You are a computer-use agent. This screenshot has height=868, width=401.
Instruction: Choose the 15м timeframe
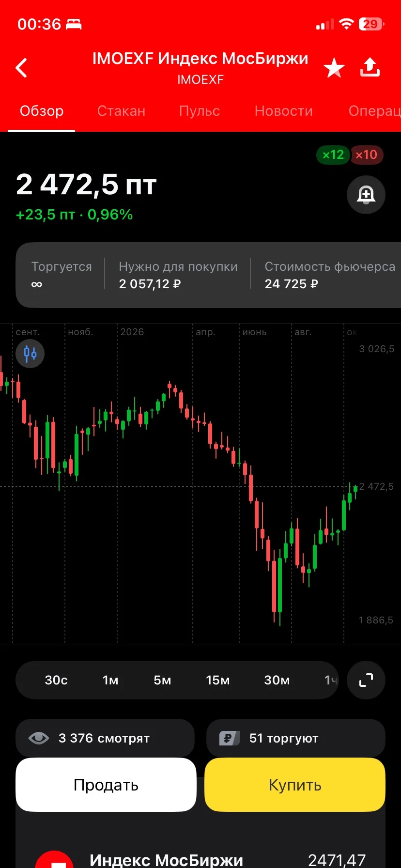[x=218, y=680]
